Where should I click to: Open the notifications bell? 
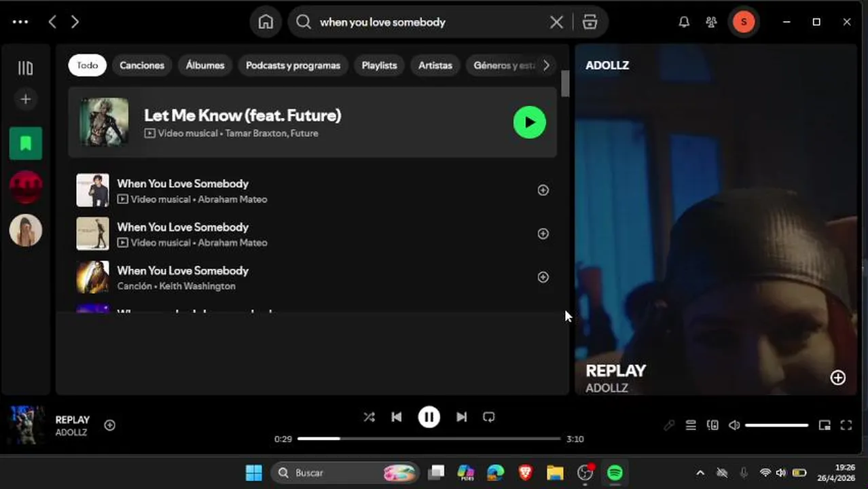(x=684, y=22)
